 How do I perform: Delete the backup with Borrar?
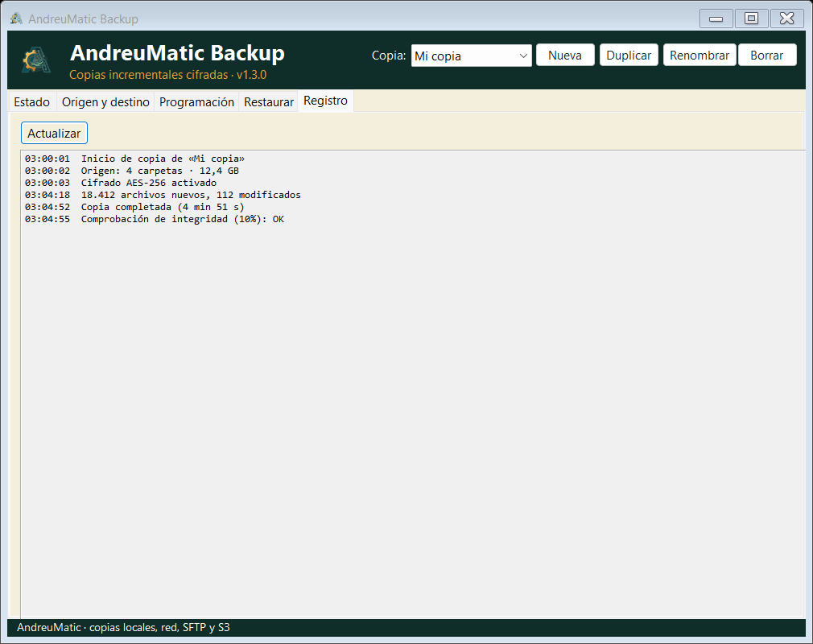(x=767, y=55)
